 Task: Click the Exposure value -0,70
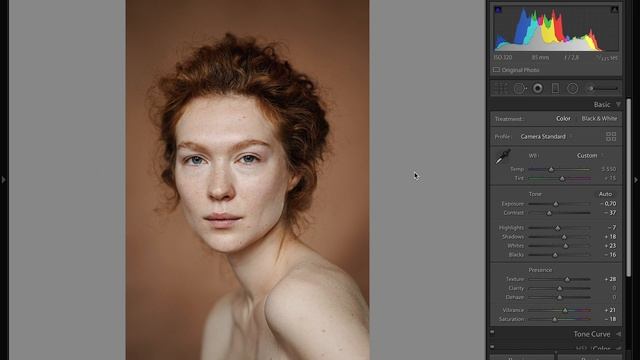(608, 204)
